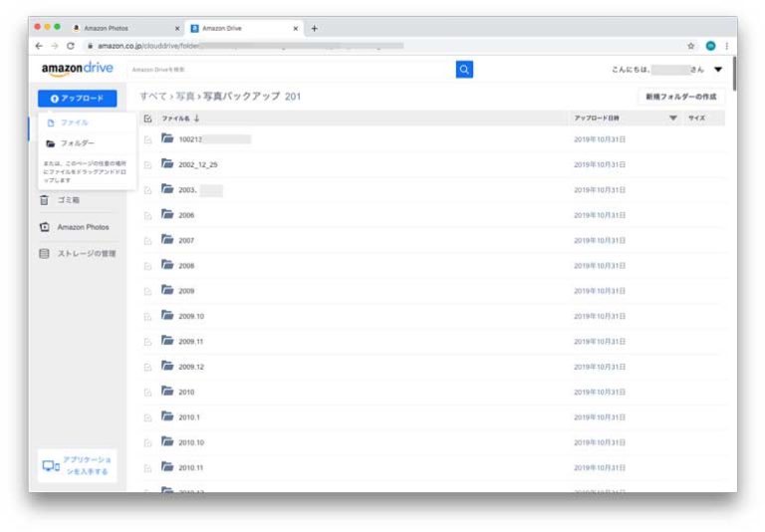This screenshot has height=532, width=765.
Task: Open the upload date sort dropdown
Action: [672, 119]
